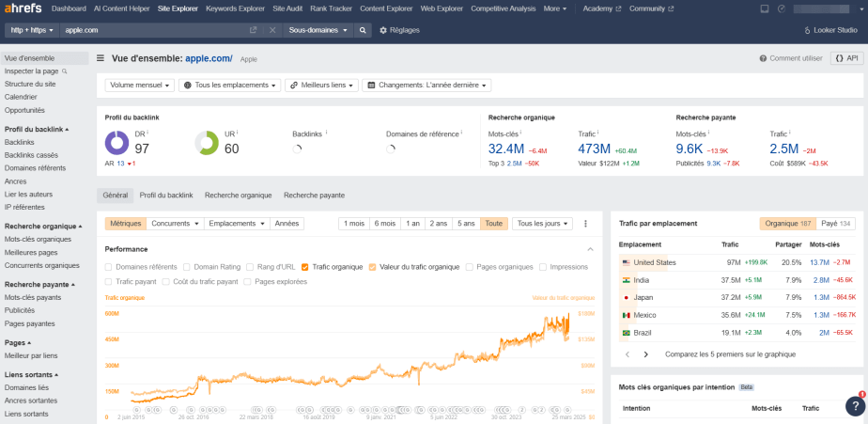Open Concurrents dropdown in chart
The image size is (868, 424).
click(x=175, y=224)
